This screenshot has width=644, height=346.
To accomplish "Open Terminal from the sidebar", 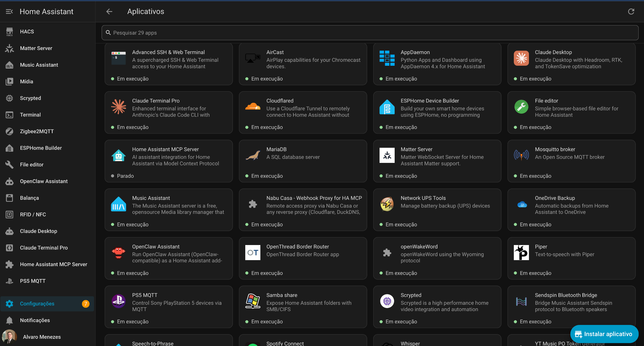I will pos(47,115).
